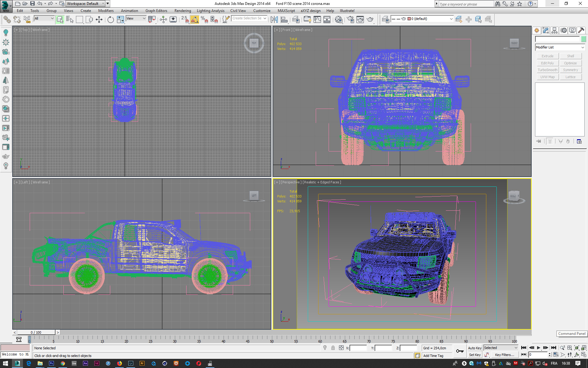Click Go to End frame button
The height and width of the screenshot is (368, 588).
click(x=553, y=348)
